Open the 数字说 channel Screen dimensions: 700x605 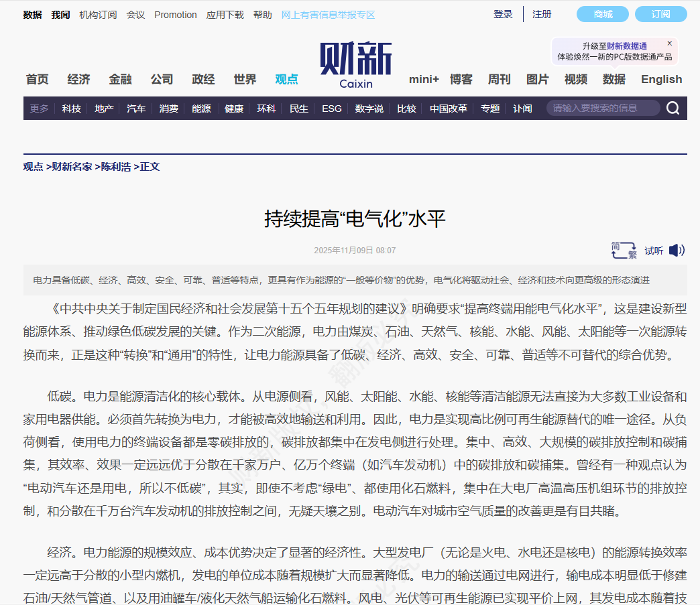[369, 108]
